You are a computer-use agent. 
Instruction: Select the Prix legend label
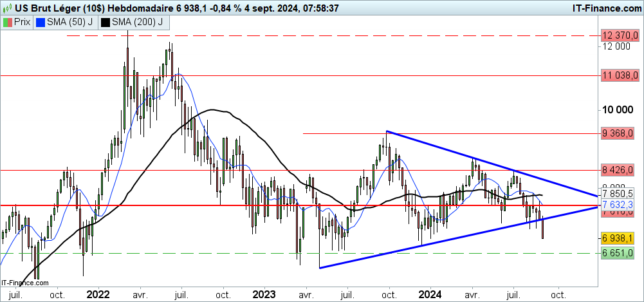pos(23,23)
